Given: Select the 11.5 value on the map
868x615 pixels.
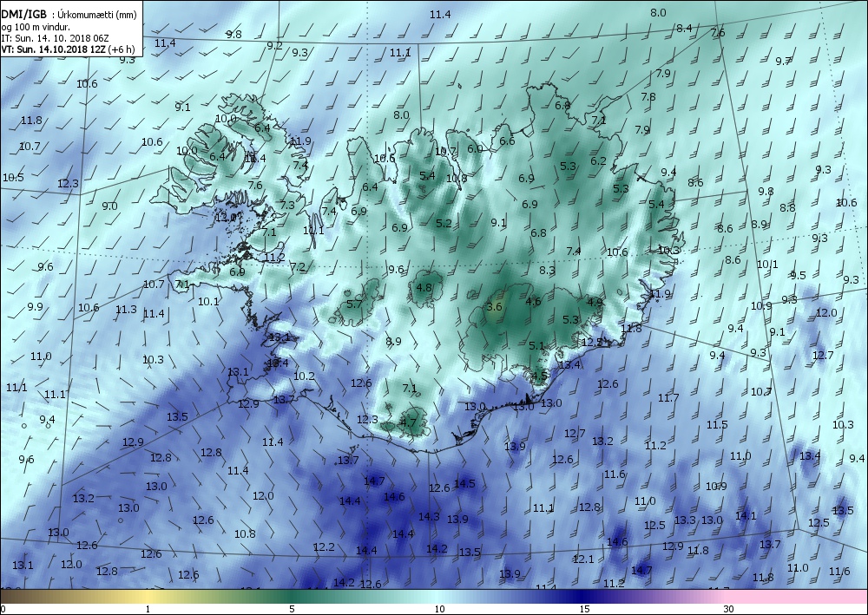Looking at the screenshot, I should pyautogui.click(x=717, y=425).
